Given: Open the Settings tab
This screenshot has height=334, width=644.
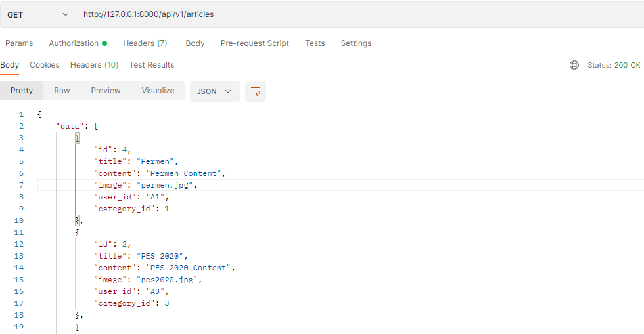Looking at the screenshot, I should pyautogui.click(x=356, y=43).
